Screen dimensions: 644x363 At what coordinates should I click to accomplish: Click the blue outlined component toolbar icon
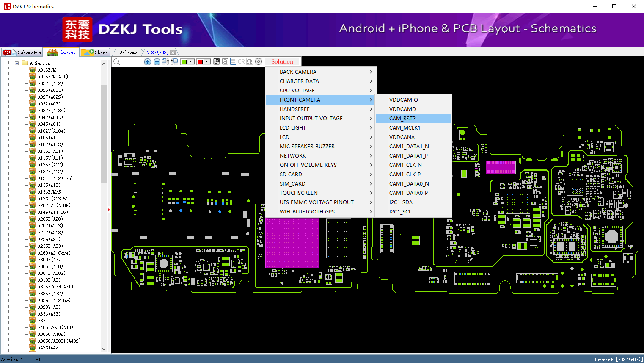pos(233,61)
